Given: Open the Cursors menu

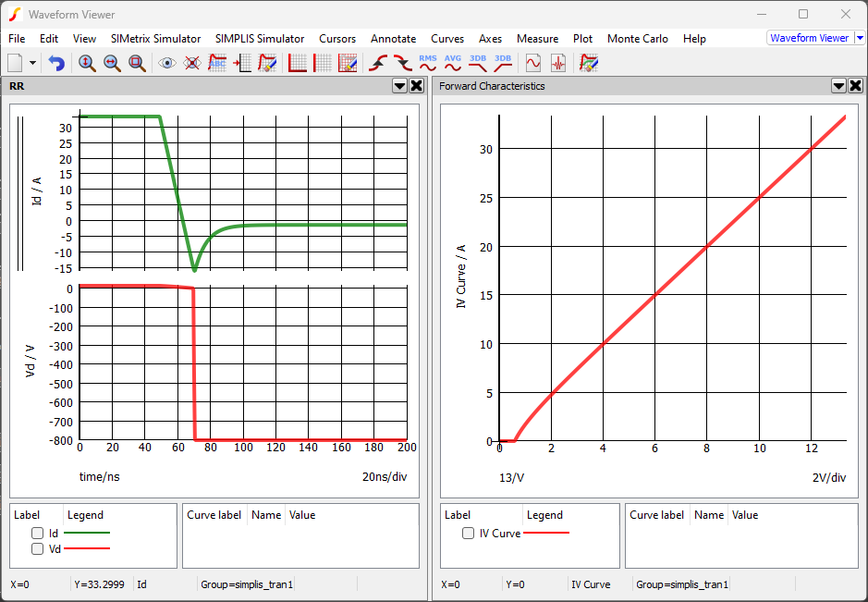Looking at the screenshot, I should [337, 39].
